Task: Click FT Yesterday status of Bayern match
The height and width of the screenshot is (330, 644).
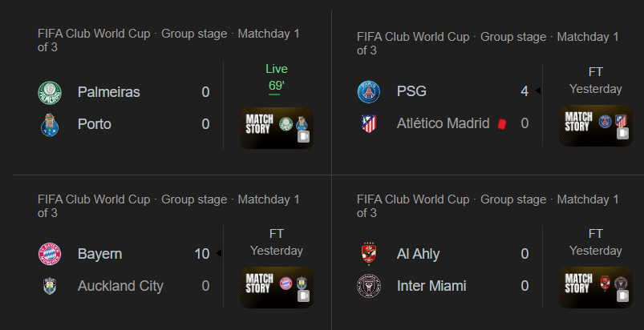Action: tap(277, 242)
